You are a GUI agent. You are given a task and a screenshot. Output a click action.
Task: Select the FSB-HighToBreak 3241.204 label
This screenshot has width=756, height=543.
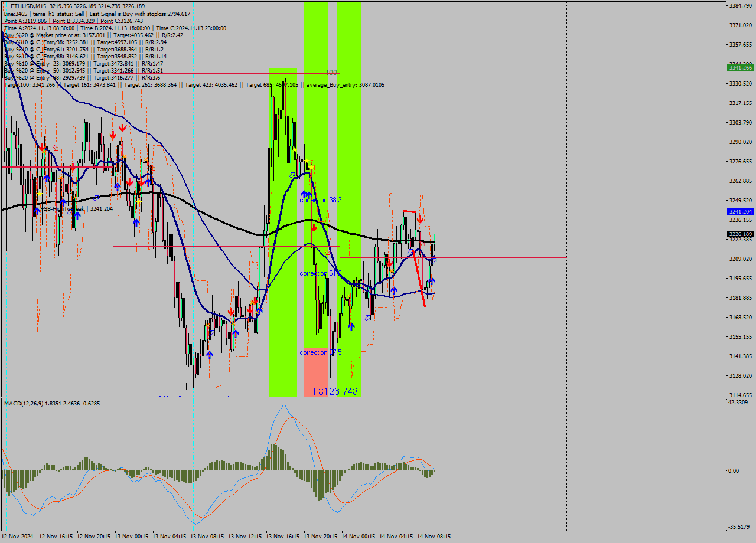click(76, 208)
